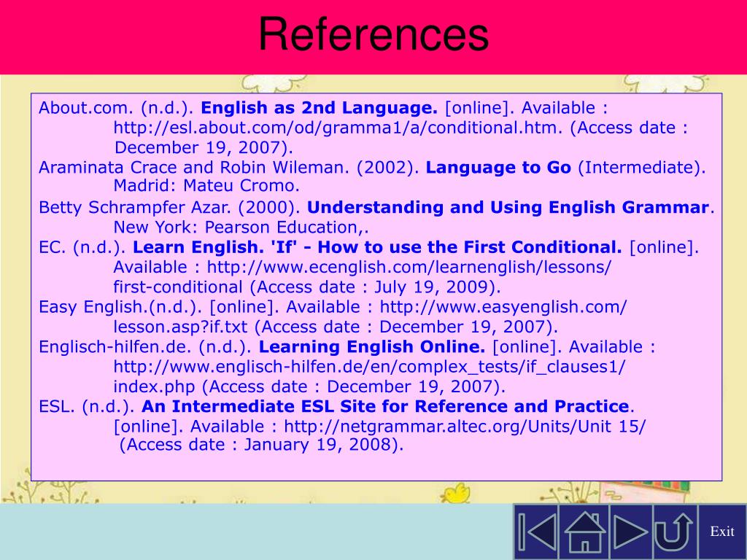This screenshot has width=747, height=560.
Task: Open the englisch-hilfen.de complex_tests URL
Action: (369, 367)
